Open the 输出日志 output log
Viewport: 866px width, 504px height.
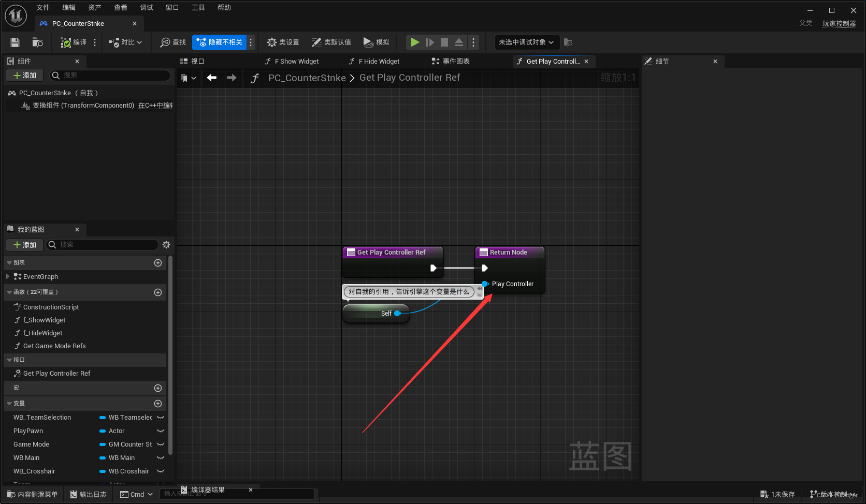tap(88, 494)
